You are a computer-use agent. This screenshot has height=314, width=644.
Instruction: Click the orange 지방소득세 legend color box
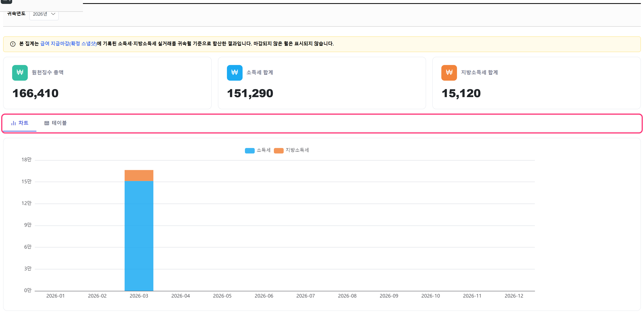pos(279,151)
